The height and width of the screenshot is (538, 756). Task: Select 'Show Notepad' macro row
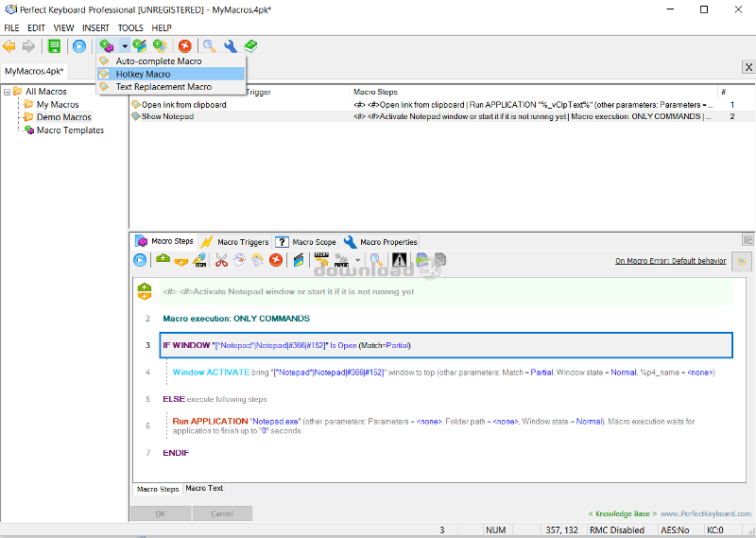point(441,116)
